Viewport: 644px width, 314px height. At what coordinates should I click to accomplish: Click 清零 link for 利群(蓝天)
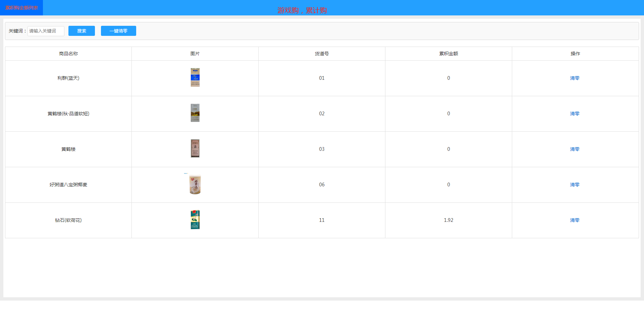coord(575,78)
